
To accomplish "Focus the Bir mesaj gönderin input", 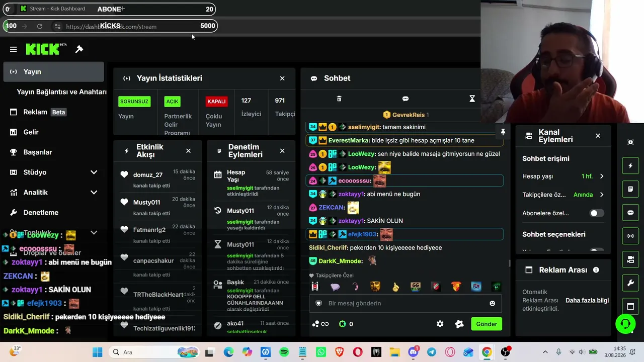I will [406, 303].
